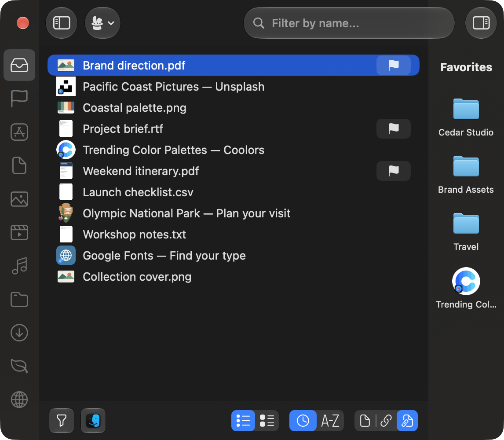Viewport: 504px width, 440px height.
Task: Click the Filter by name search field
Action: click(349, 23)
